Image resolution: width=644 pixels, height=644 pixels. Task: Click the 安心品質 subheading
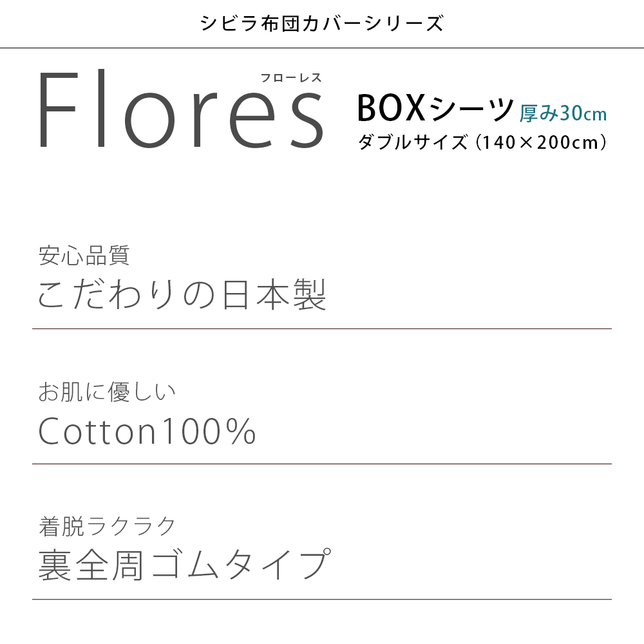(x=84, y=256)
